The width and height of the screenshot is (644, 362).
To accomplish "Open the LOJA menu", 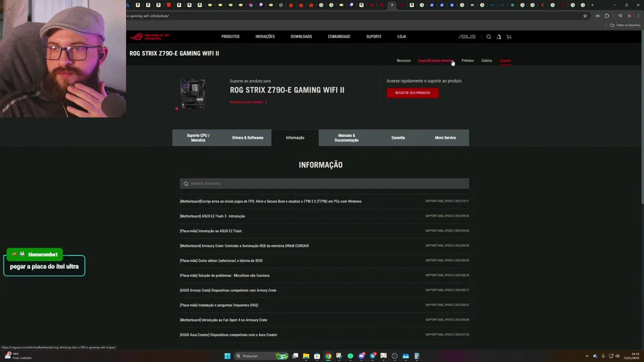I will [x=401, y=37].
